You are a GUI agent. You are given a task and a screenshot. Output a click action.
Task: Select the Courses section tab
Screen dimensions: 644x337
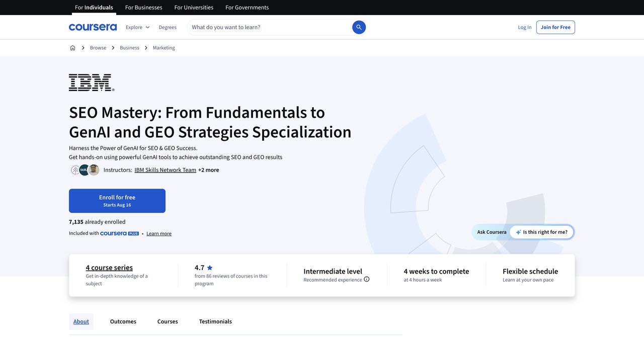[x=168, y=321]
